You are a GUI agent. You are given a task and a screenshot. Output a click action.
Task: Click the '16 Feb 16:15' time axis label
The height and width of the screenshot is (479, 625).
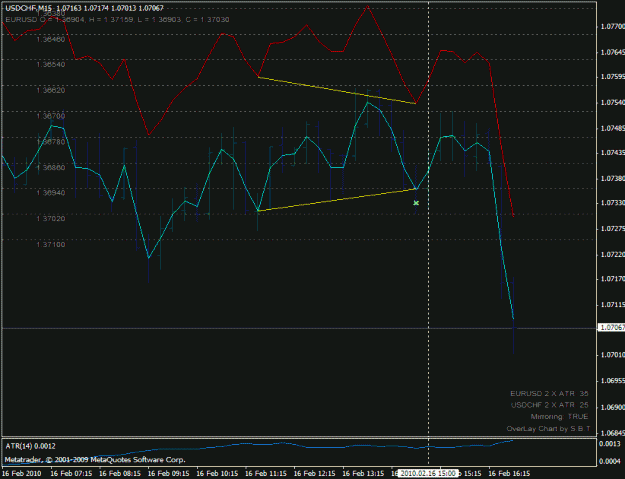point(509,473)
